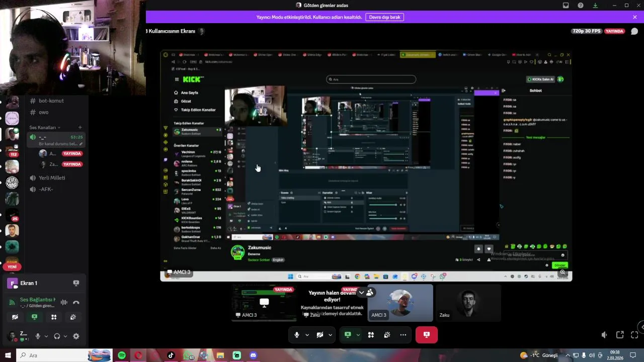Select the Zaku participant avatar tile

click(468, 303)
